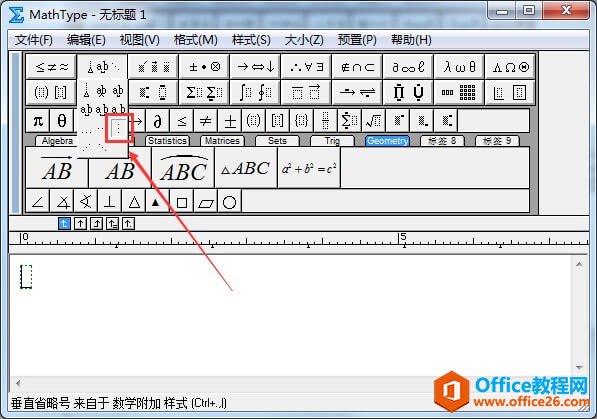Insert the vertical ellipsis from the open palette
Viewport: 597px width, 419px height.
click(118, 128)
